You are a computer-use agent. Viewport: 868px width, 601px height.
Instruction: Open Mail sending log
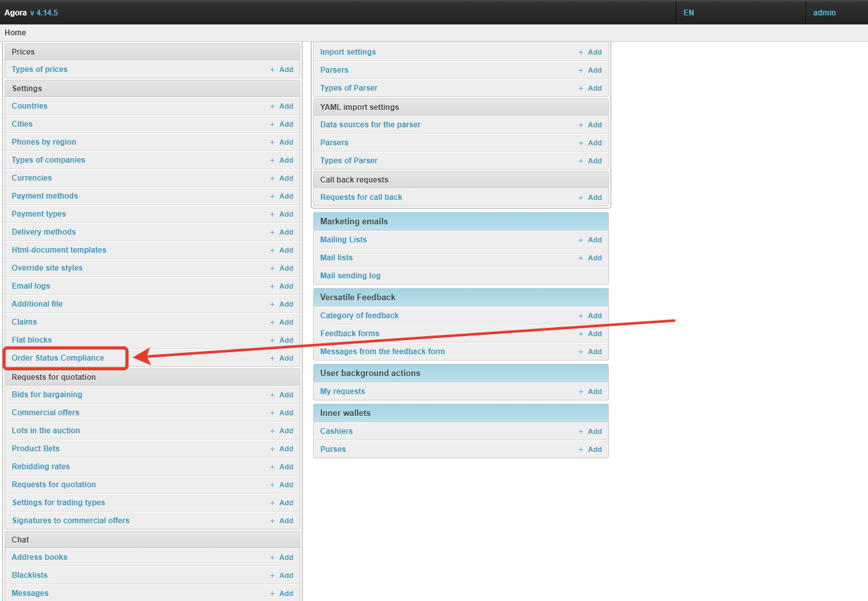click(350, 276)
